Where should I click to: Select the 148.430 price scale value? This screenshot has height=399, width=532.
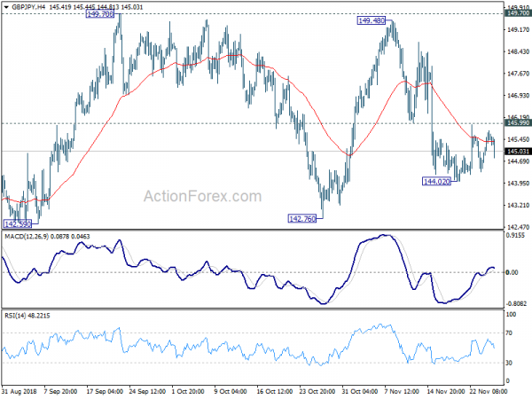[518, 52]
